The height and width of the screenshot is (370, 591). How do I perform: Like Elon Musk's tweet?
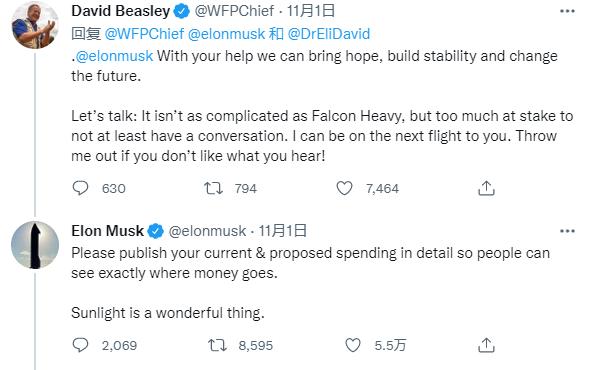pyautogui.click(x=353, y=345)
